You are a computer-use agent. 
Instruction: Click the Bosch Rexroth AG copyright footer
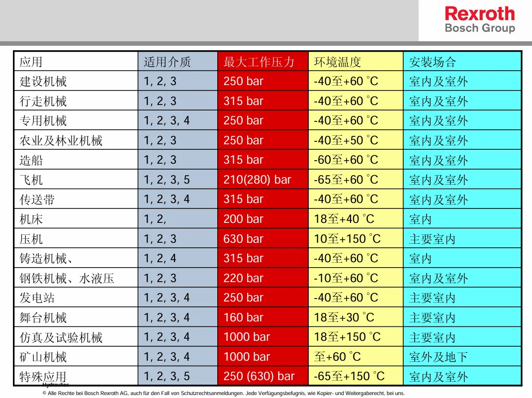[x=224, y=393]
